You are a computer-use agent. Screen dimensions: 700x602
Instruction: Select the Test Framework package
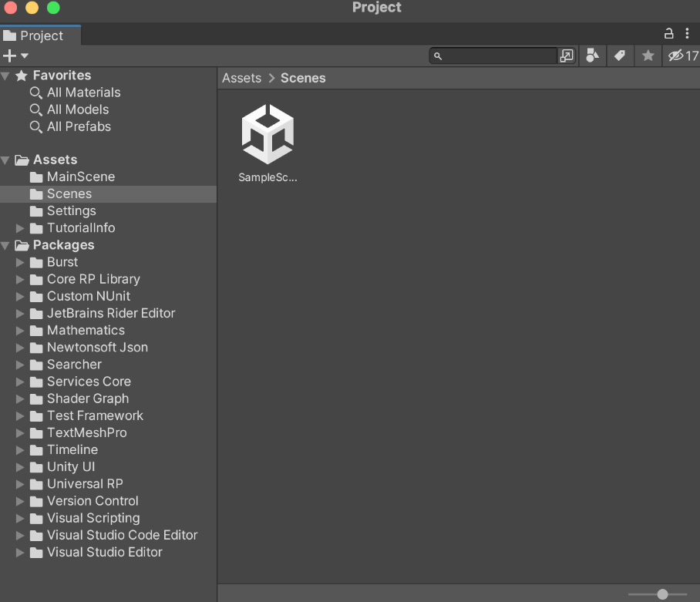point(108,415)
